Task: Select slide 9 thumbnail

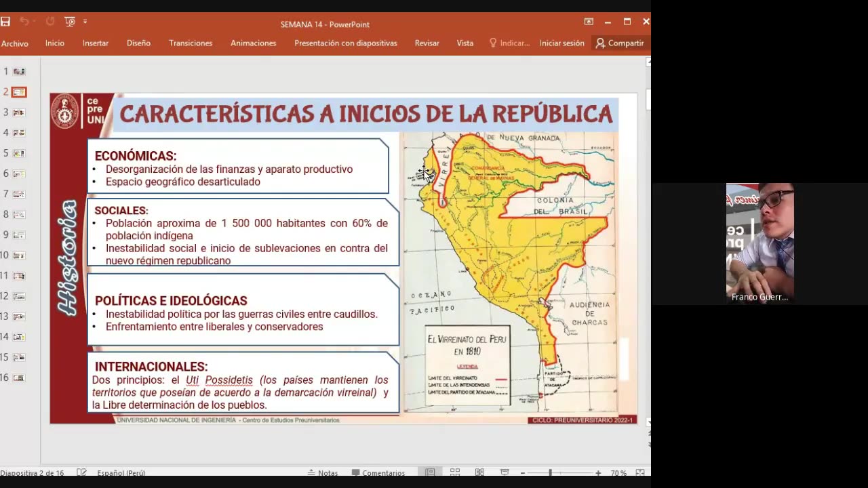Action: coord(19,235)
